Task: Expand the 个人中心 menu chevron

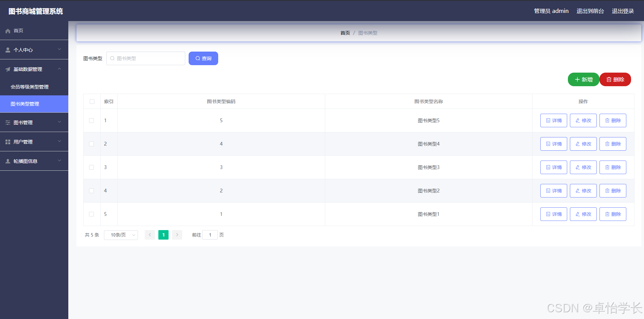Action: [x=59, y=50]
